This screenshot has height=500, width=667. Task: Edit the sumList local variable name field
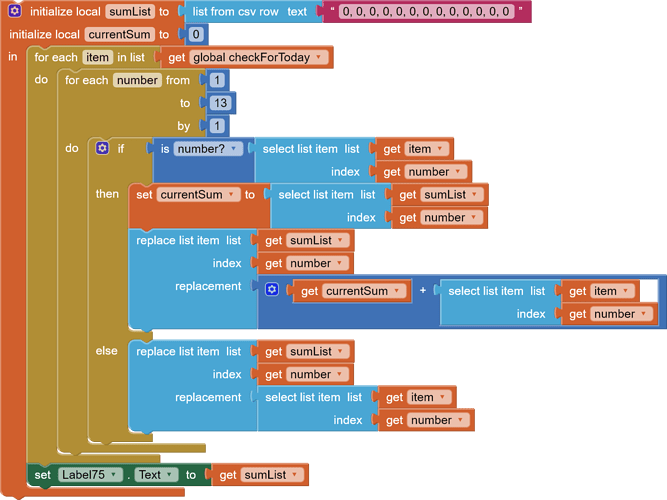click(x=130, y=11)
